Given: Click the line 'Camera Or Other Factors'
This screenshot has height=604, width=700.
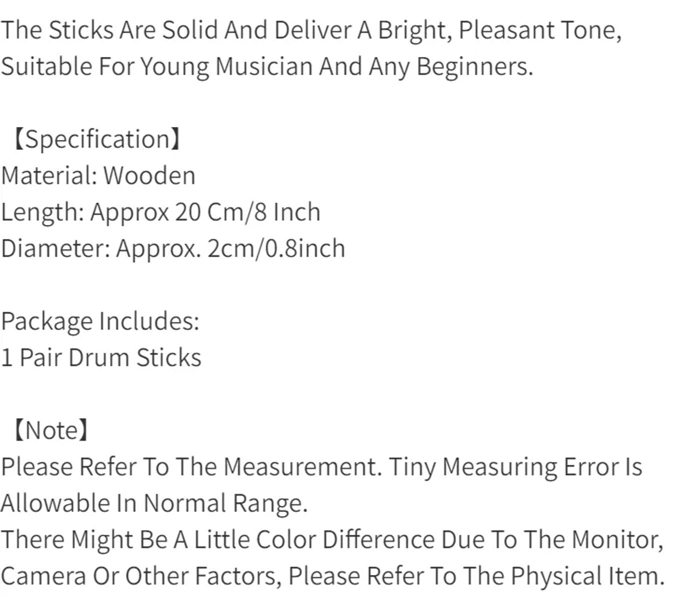Looking at the screenshot, I should [332, 576].
